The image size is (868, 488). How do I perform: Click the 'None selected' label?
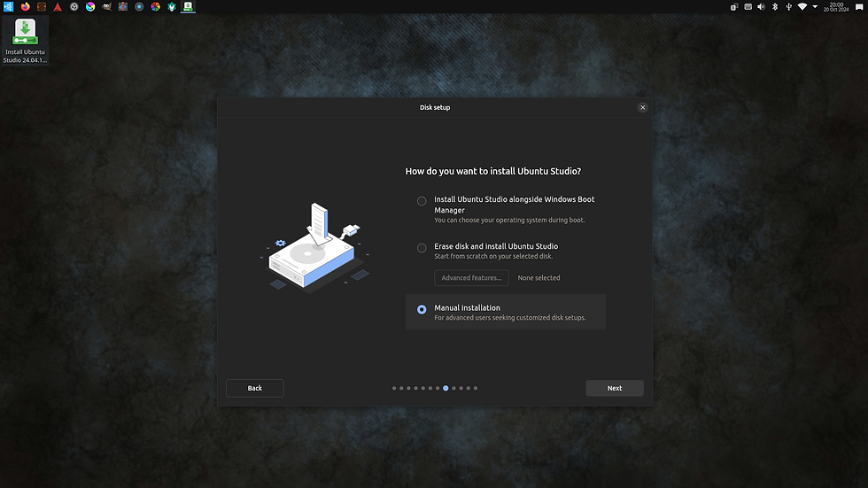tap(539, 278)
